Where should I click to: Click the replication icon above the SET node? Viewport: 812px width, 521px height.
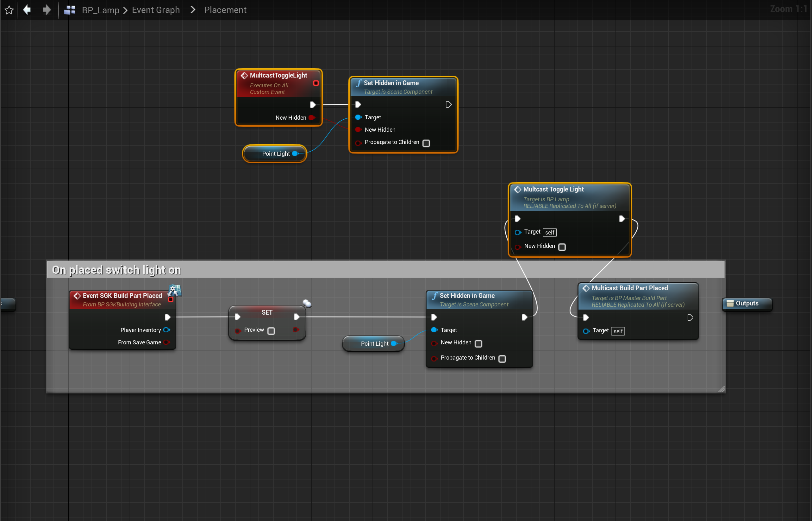click(x=307, y=303)
